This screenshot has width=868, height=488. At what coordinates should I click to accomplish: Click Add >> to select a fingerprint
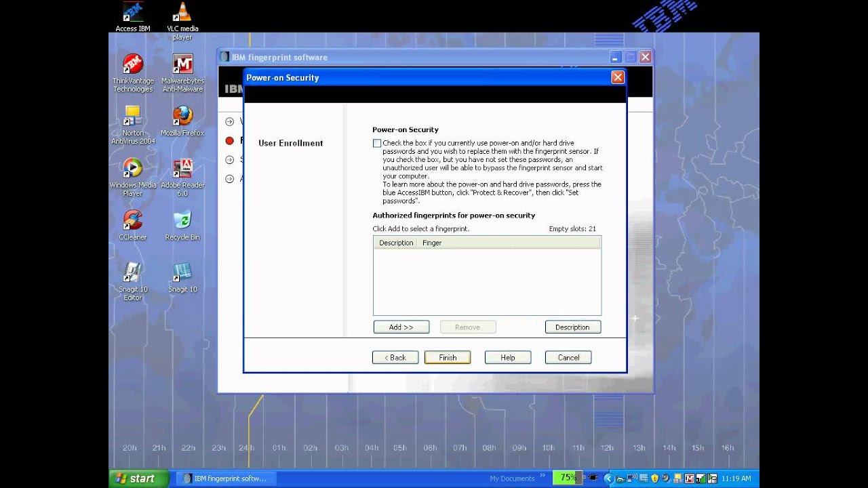(401, 327)
